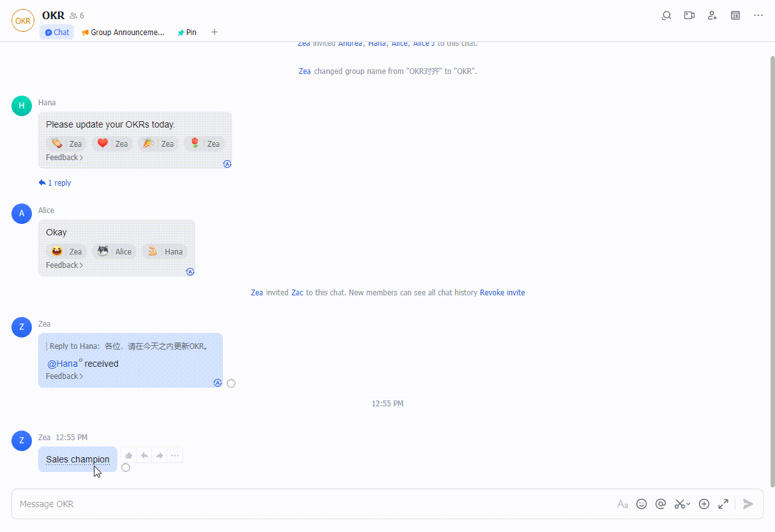Open Zea's name in Zac invite notice
This screenshot has width=775, height=532.
coord(257,293)
